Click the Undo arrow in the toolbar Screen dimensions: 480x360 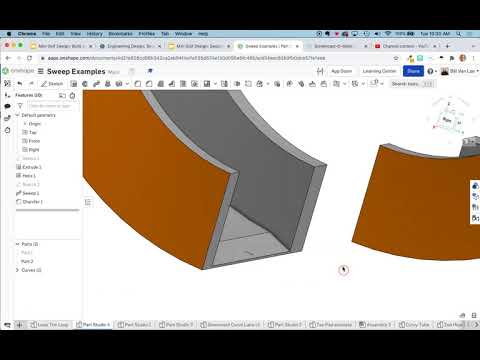[20, 84]
